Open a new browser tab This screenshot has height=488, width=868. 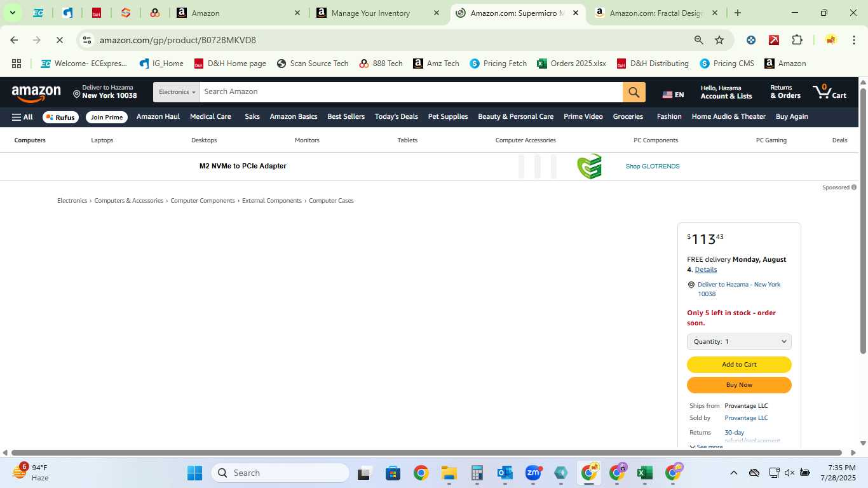[x=737, y=13]
